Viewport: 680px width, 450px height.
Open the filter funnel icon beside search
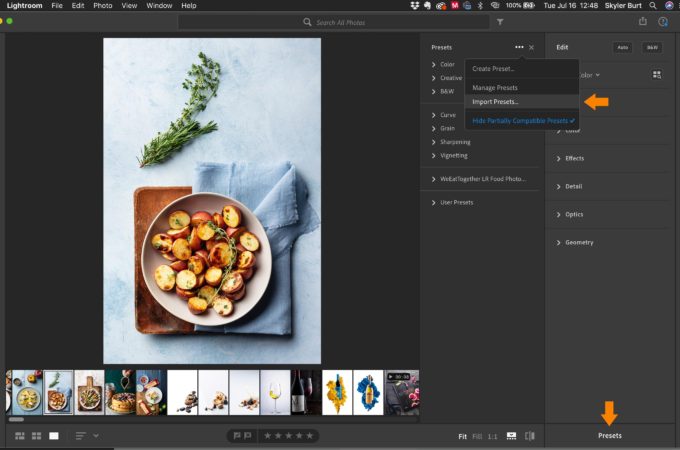click(x=500, y=22)
